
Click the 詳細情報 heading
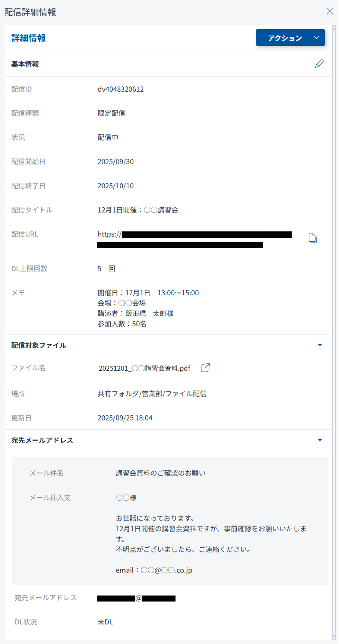click(29, 38)
